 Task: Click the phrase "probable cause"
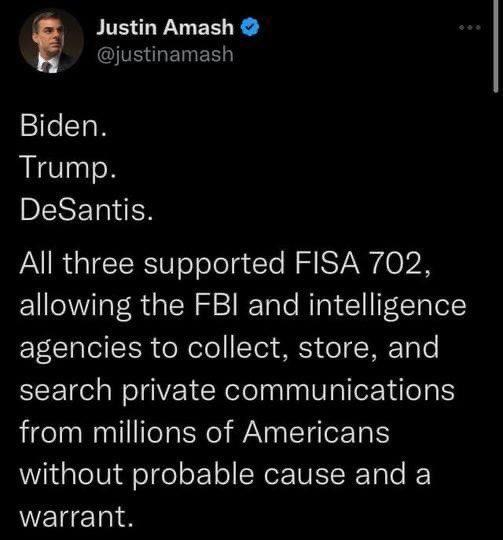(238, 476)
